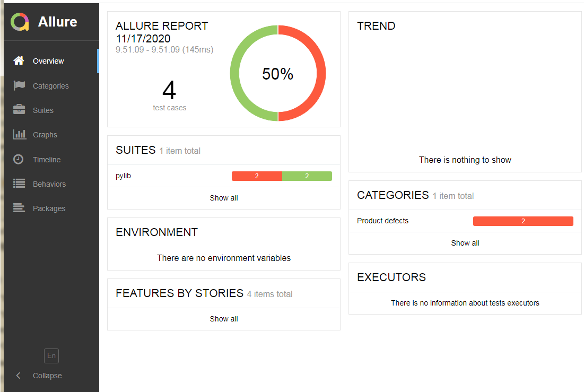
Task: Click the SUITES widget heading
Action: coord(136,150)
